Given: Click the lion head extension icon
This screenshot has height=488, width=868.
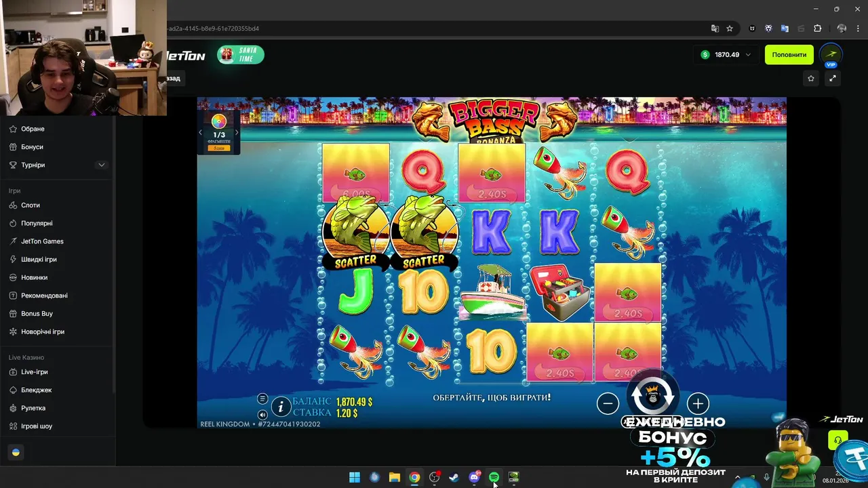Looking at the screenshot, I should (x=768, y=28).
